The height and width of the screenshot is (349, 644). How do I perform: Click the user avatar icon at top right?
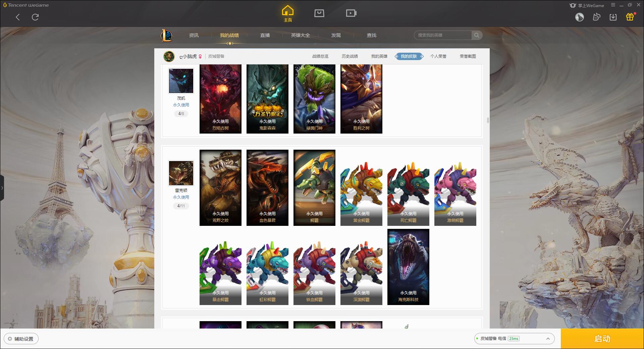coord(580,17)
